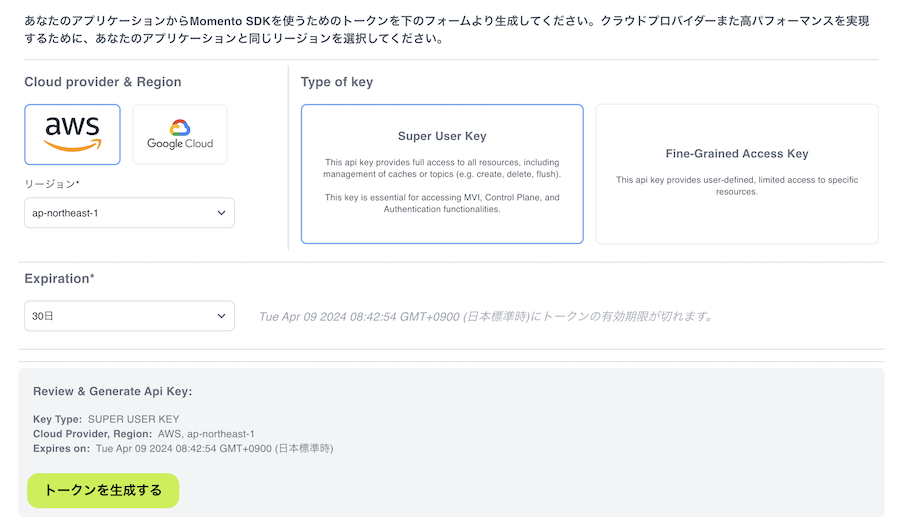Click the Expires on summary line

183,449
